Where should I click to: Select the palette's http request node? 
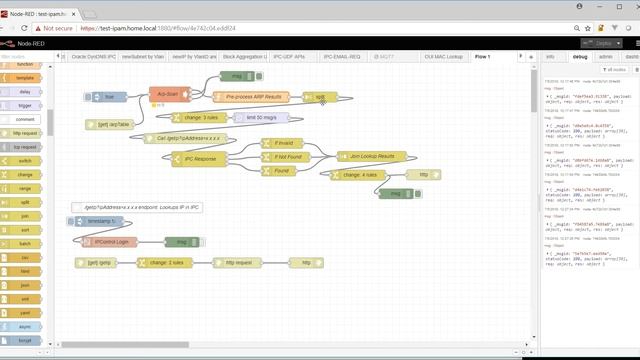click(21, 133)
